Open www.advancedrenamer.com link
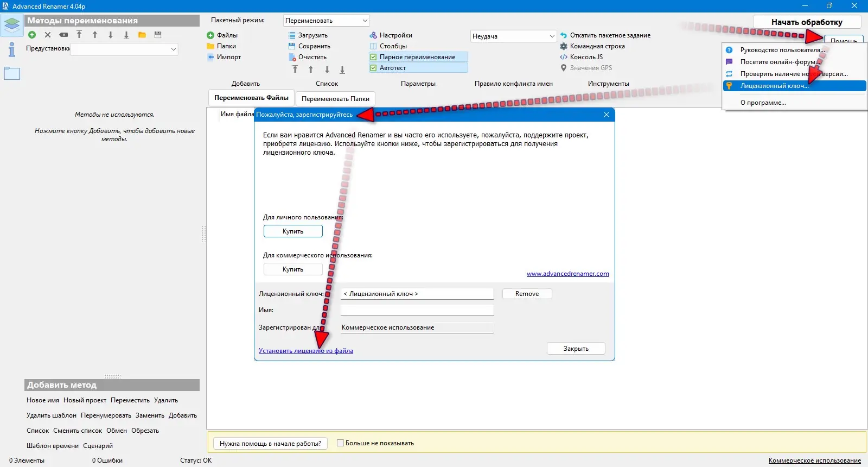The image size is (868, 467). tap(567, 274)
